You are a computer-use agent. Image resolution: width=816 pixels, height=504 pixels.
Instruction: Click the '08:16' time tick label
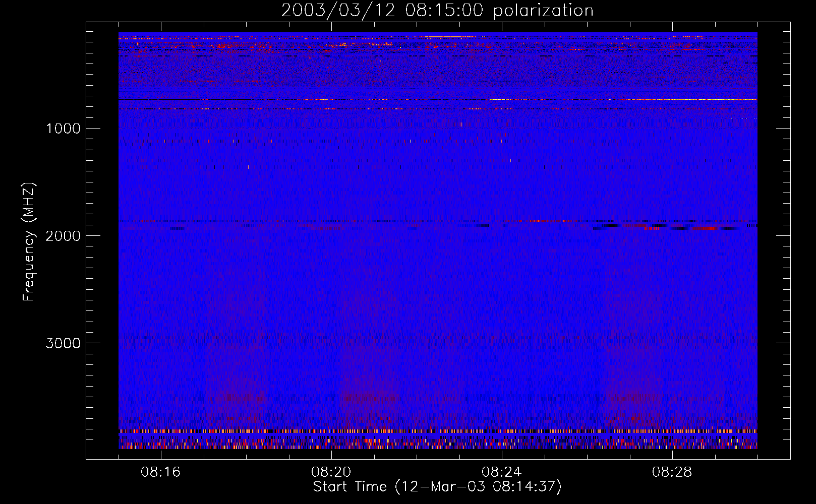161,472
